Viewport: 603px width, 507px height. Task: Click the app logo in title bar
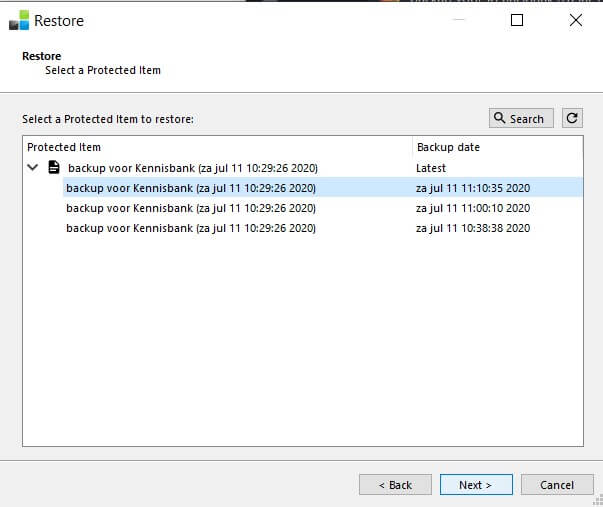(19, 20)
